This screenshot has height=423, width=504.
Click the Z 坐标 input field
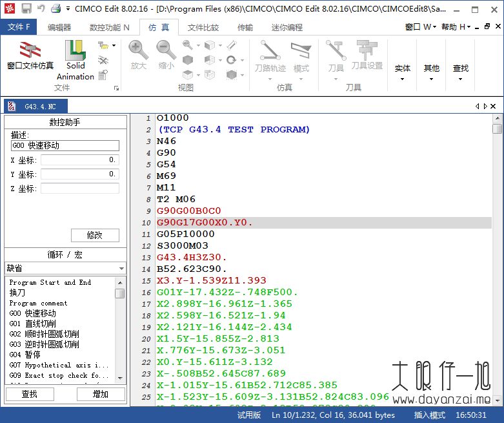80,188
